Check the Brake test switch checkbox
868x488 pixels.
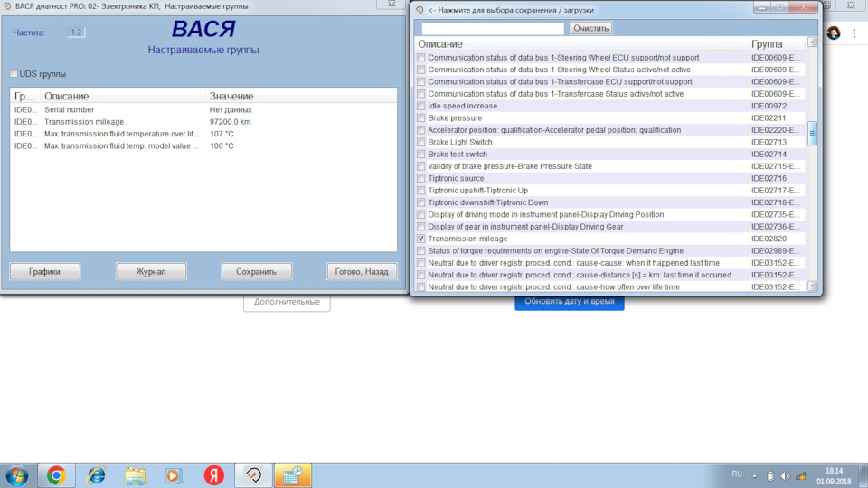421,155
